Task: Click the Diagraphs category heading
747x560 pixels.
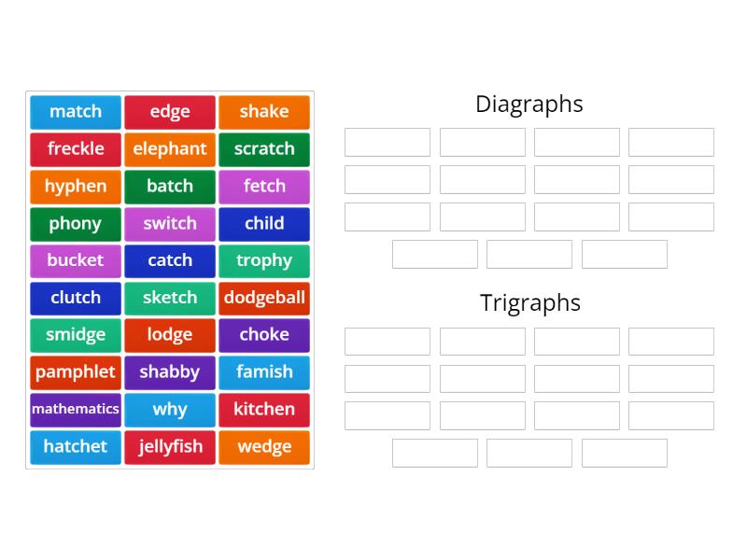Action: [x=529, y=105]
